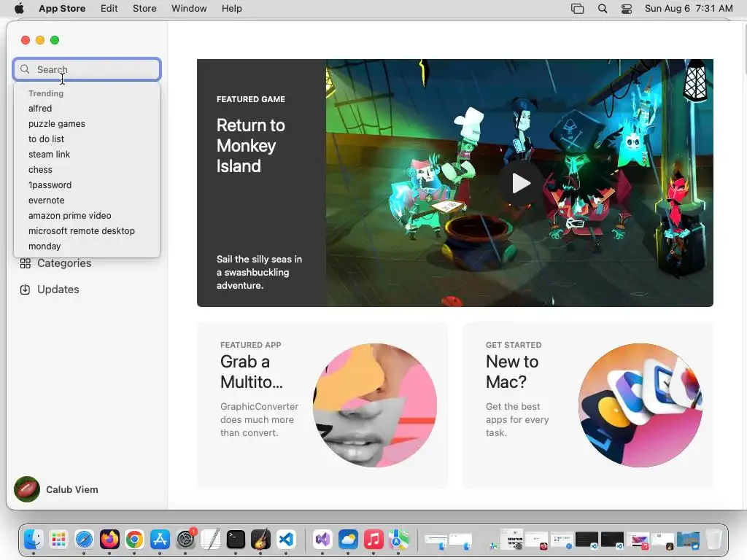Open Maps from the Dock
Screen dimensions: 747x560
[398, 540]
